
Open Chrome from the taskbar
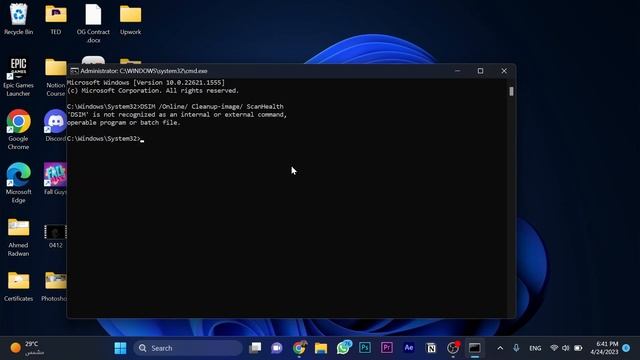[299, 348]
